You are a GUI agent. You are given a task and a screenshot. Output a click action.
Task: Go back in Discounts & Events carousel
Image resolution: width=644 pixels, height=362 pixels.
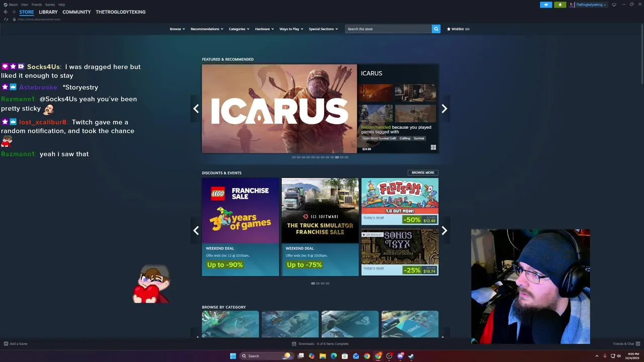[x=196, y=231]
